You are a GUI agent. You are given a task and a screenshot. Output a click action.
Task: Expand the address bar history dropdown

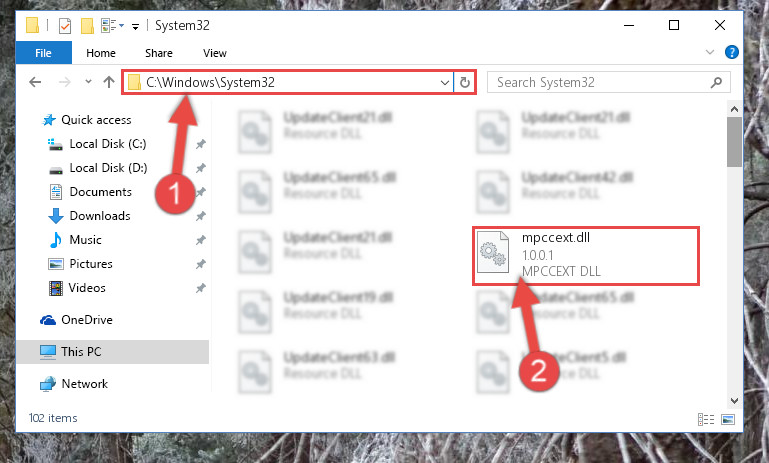point(444,82)
